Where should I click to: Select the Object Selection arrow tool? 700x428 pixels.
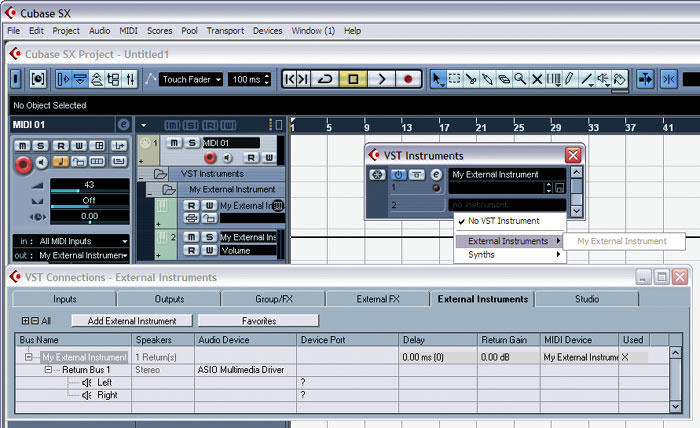click(437, 79)
